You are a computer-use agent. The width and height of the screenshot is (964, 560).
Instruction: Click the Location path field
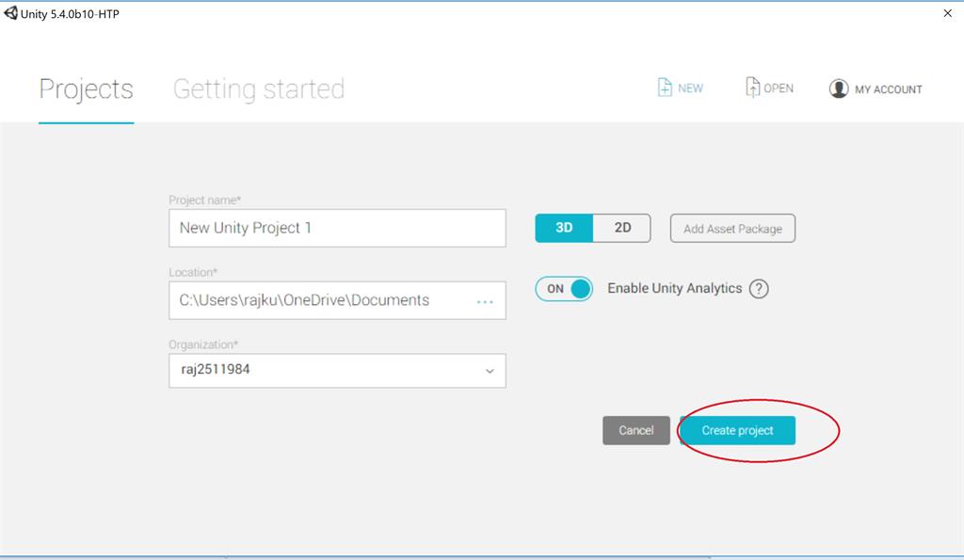click(338, 300)
